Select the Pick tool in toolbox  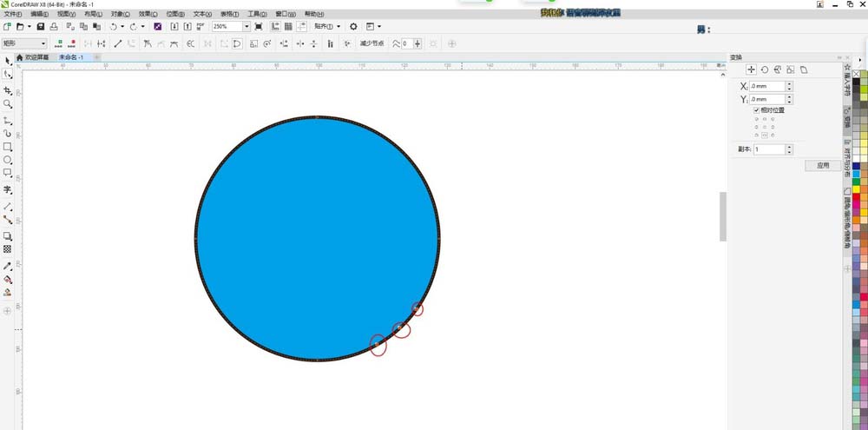click(7, 61)
